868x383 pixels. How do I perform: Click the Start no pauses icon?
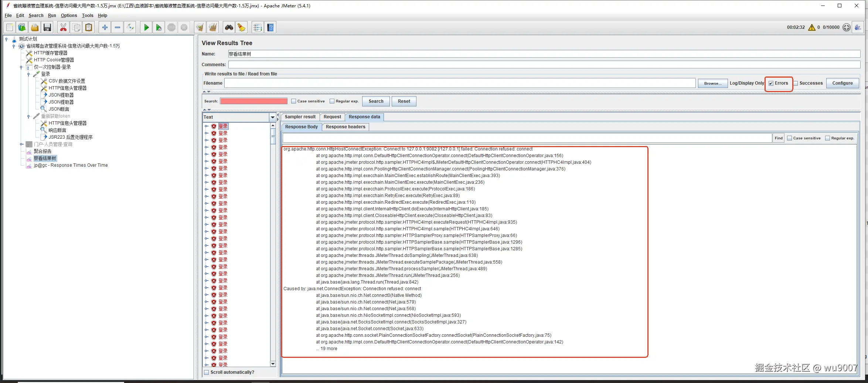pos(159,27)
